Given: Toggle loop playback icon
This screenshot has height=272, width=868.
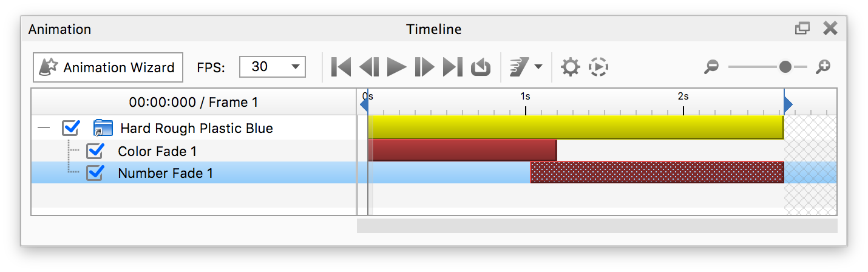Looking at the screenshot, I should click(481, 67).
